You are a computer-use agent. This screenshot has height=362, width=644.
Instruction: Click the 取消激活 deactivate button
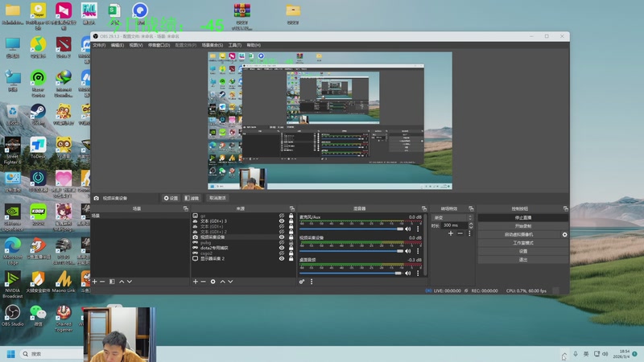(217, 198)
